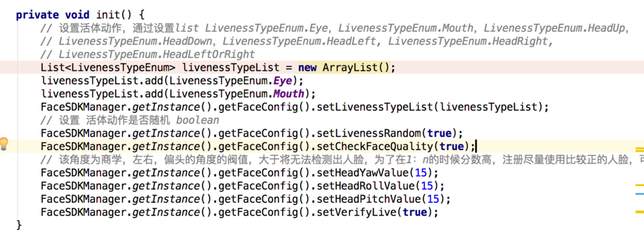Click the comment "设置 活体动作是否随机 boolean"
This screenshot has width=644, height=241.
click(x=130, y=120)
